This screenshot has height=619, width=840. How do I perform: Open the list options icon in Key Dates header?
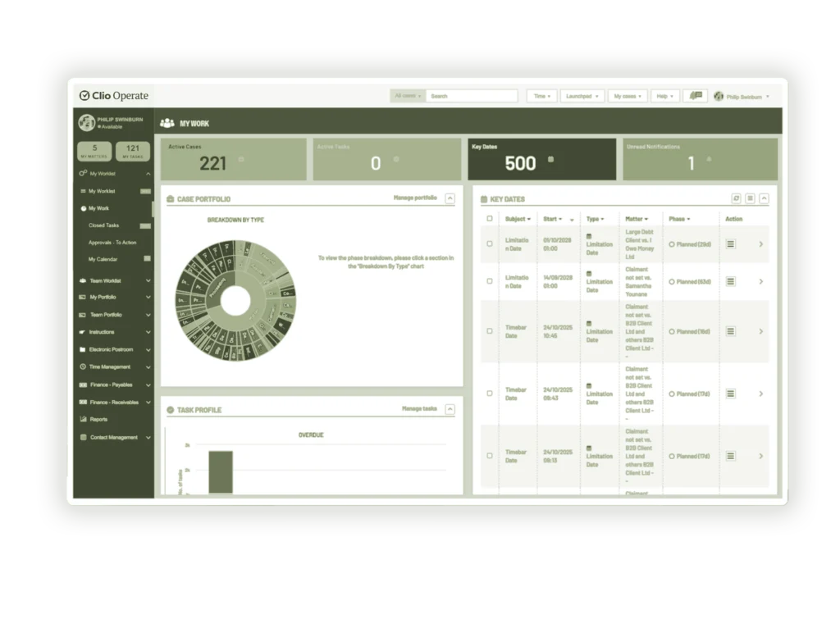point(750,198)
